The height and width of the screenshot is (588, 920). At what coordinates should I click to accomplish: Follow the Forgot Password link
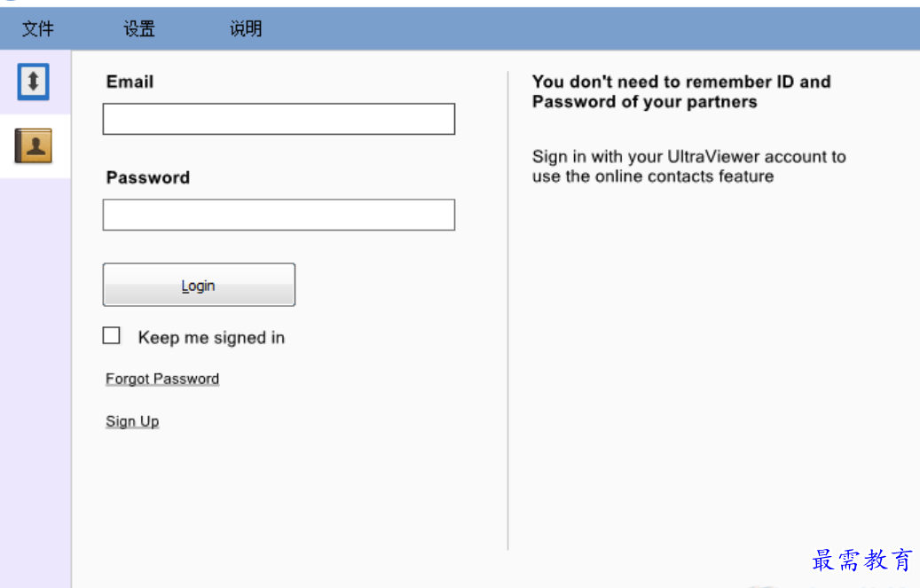[x=162, y=379]
